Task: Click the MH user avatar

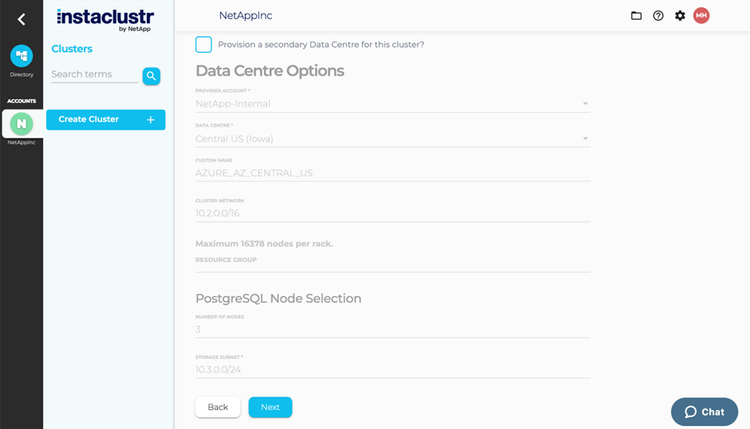Action: pyautogui.click(x=701, y=16)
